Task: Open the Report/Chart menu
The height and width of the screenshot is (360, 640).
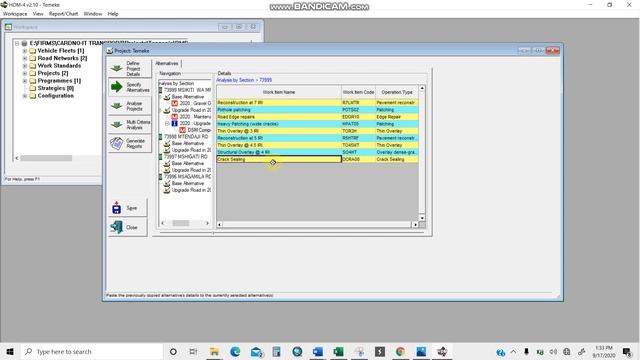Action: point(63,14)
